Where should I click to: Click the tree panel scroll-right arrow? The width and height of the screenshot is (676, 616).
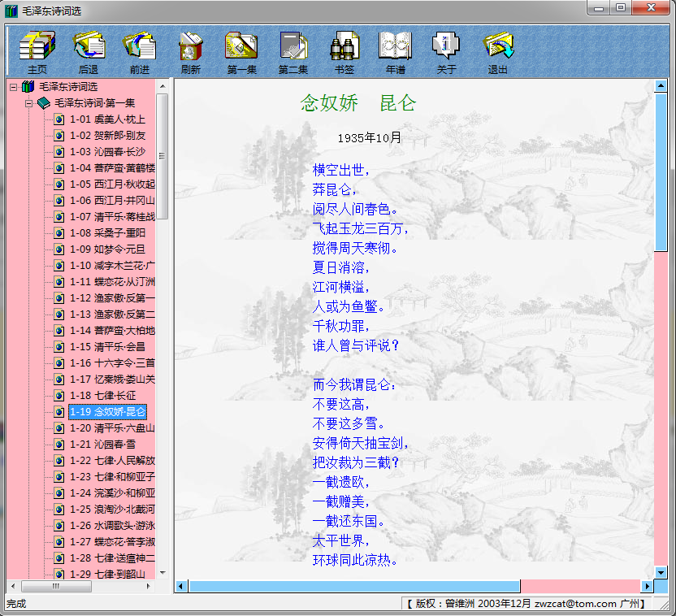click(x=149, y=586)
